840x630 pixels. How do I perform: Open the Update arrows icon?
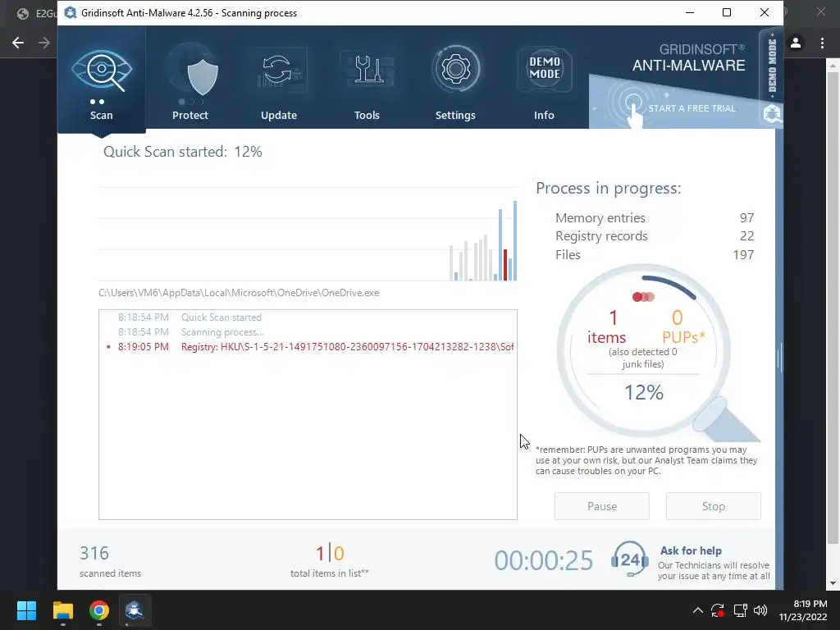pos(279,71)
